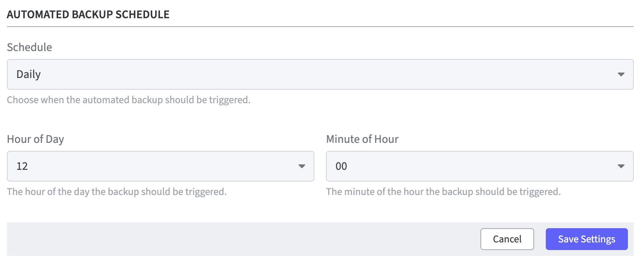Click the "00" selected minute value
The height and width of the screenshot is (269, 644).
tap(341, 166)
